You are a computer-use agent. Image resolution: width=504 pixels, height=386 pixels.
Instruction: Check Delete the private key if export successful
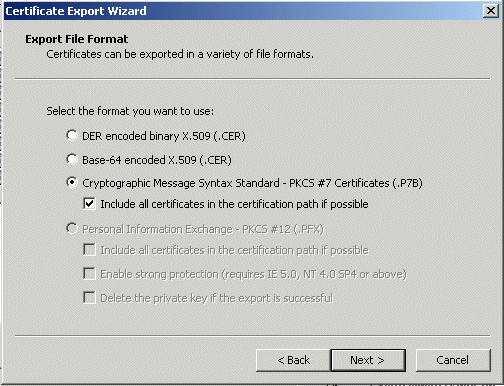pyautogui.click(x=89, y=298)
